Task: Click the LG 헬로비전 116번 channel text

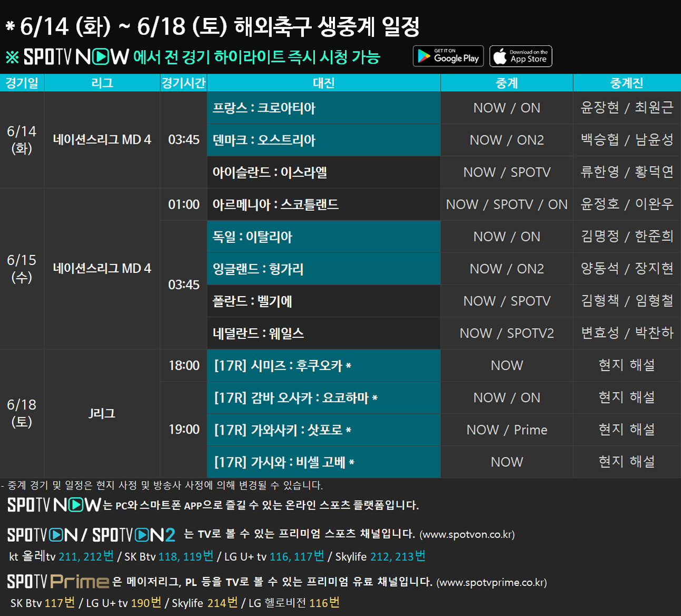Action: click(294, 602)
